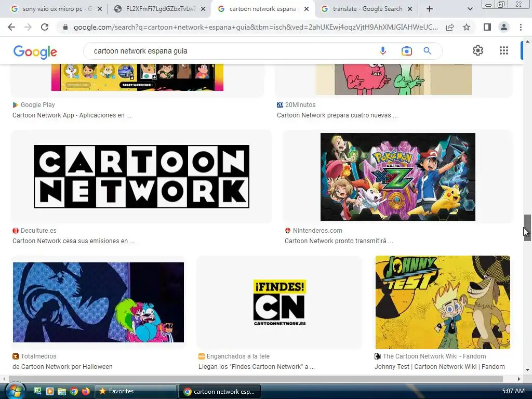Open the Johnny Test image result
Image resolution: width=532 pixels, height=399 pixels.
[x=443, y=302]
